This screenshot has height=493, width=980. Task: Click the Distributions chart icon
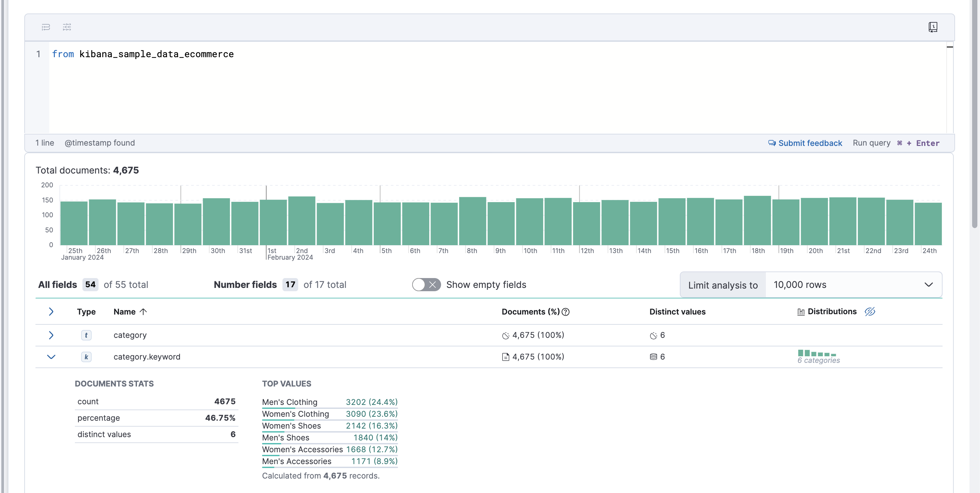(x=800, y=312)
